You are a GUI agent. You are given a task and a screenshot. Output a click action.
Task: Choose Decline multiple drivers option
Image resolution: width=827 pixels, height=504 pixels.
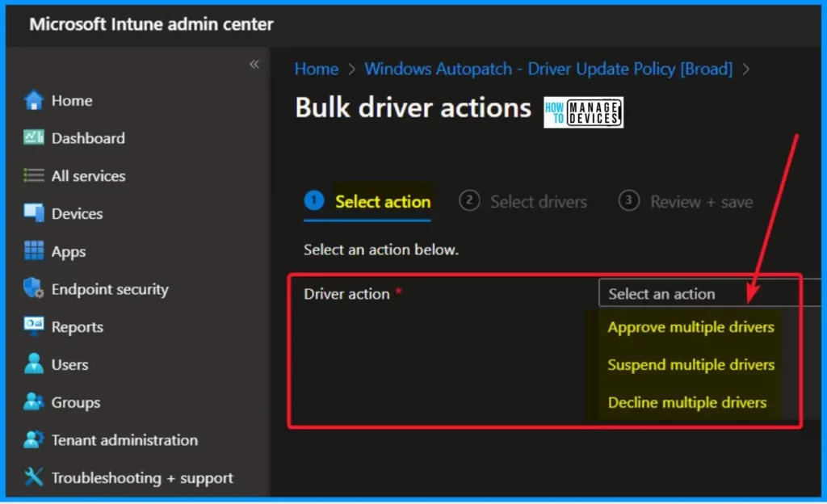click(x=687, y=402)
